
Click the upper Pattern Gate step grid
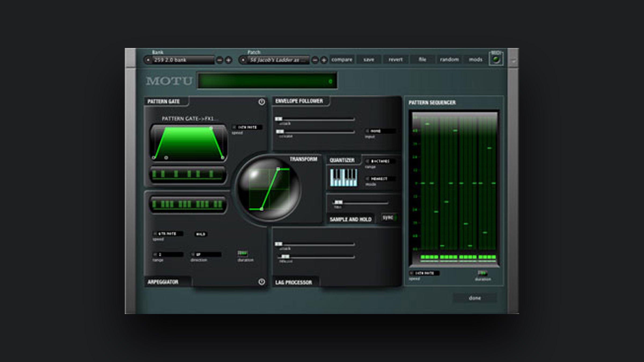(188, 174)
